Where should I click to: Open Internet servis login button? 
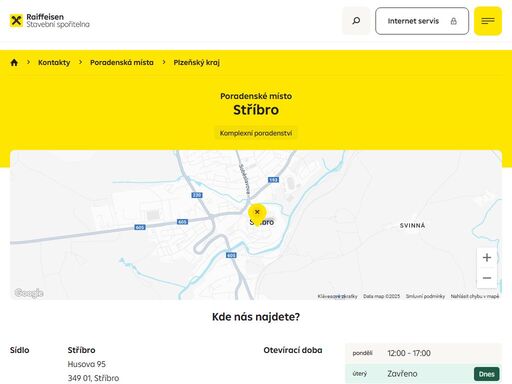[x=422, y=21]
